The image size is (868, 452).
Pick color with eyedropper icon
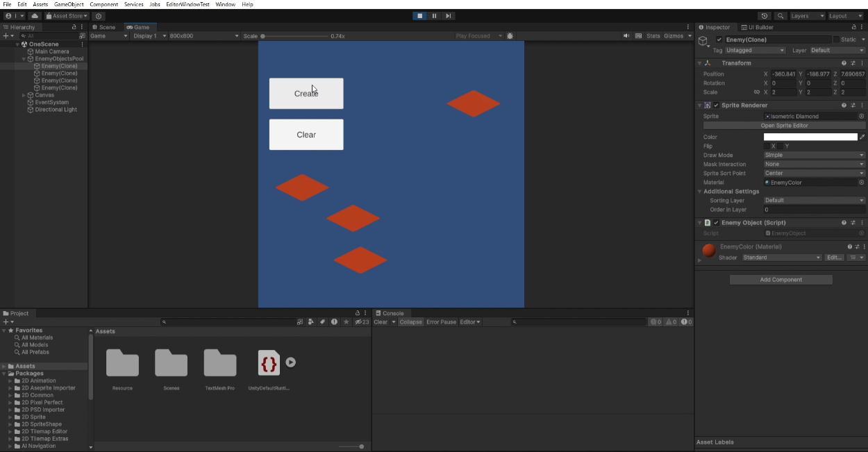[x=862, y=137]
